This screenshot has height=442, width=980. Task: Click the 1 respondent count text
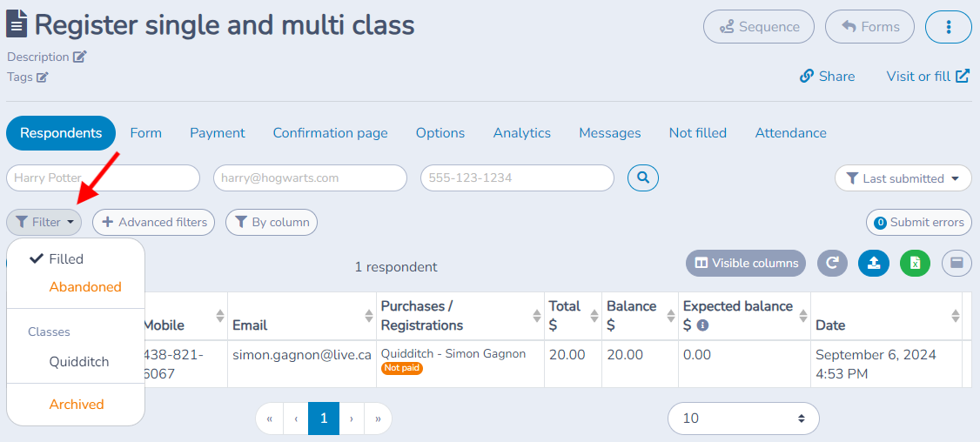(x=396, y=267)
